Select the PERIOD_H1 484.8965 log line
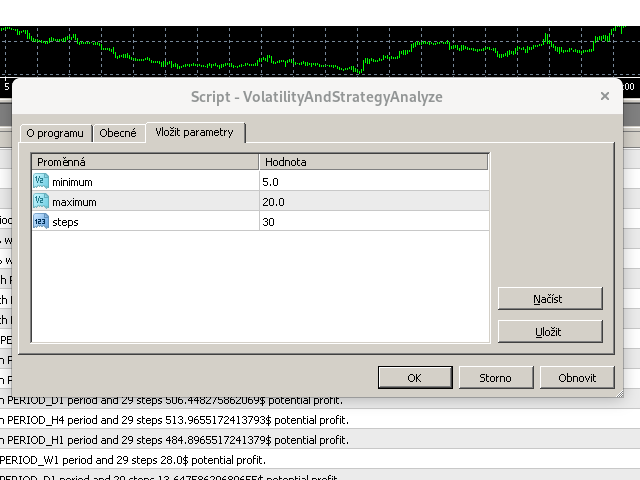This screenshot has width=640, height=480. [x=320, y=440]
